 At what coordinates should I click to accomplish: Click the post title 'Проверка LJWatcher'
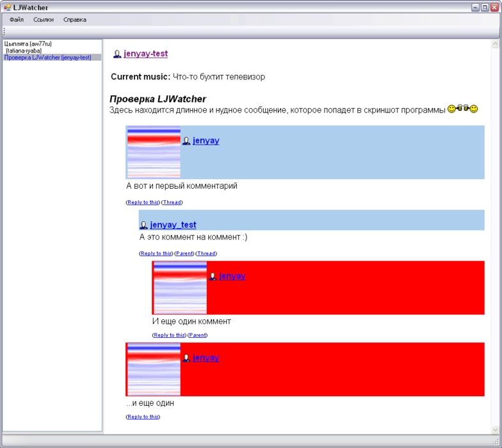[x=158, y=99]
